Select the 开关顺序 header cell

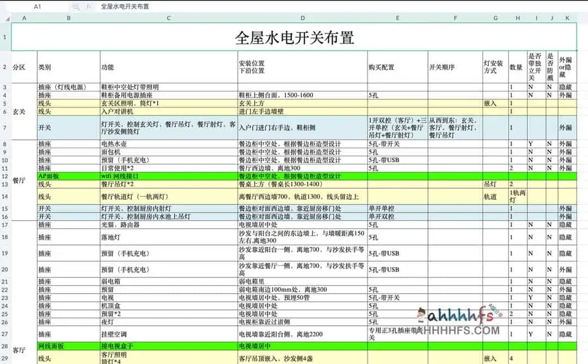(455, 67)
